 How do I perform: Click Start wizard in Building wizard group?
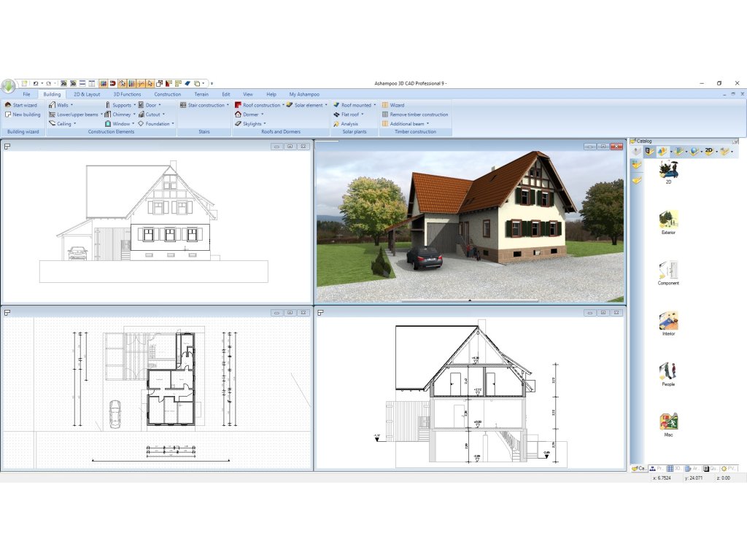tap(21, 105)
